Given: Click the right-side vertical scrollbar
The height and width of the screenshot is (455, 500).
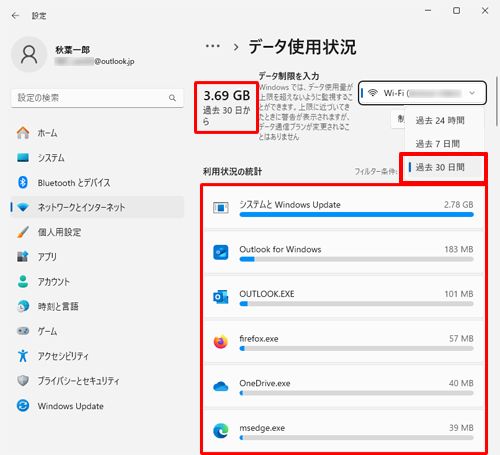Looking at the screenshot, I should coord(497,101).
